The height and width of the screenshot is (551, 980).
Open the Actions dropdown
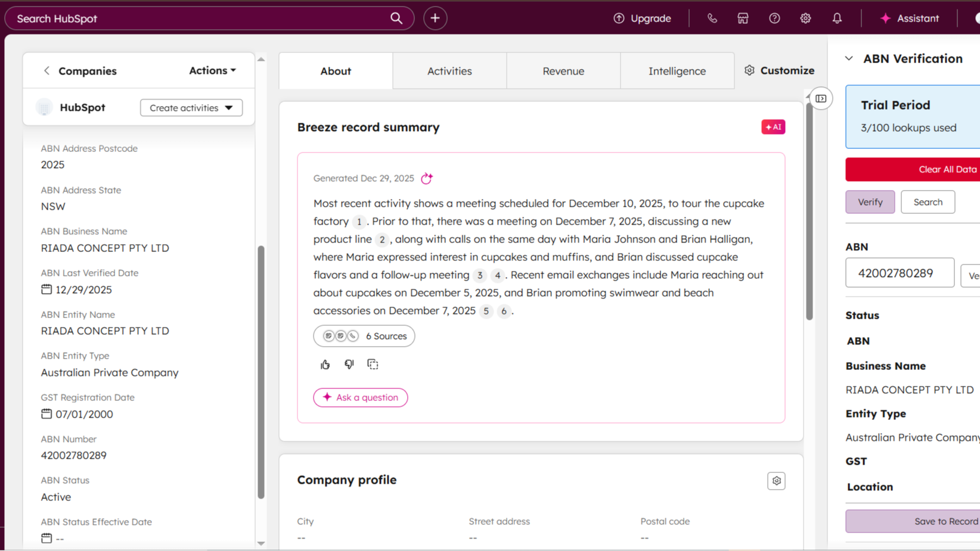(x=212, y=70)
